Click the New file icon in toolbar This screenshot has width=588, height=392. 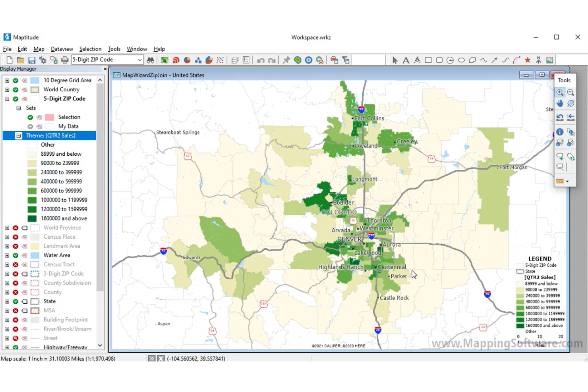tap(10, 60)
